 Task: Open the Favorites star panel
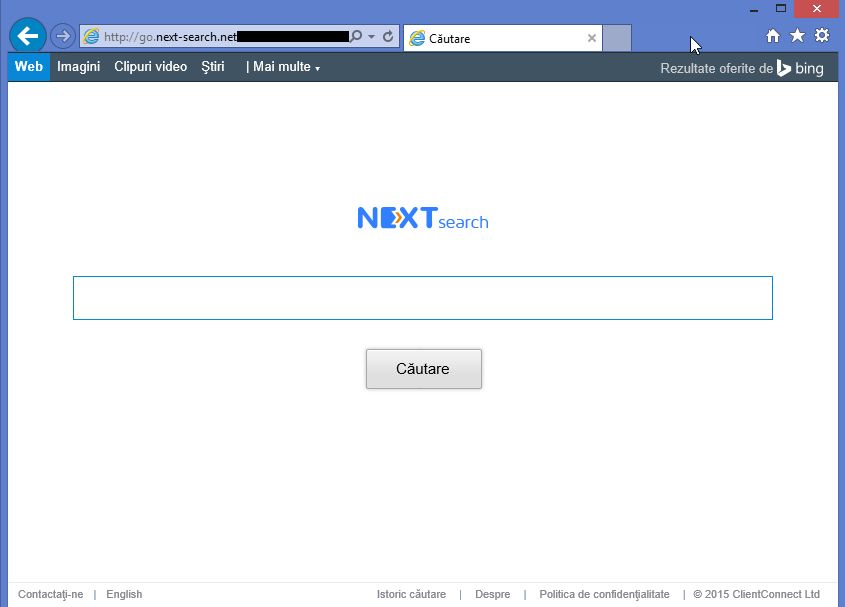[796, 35]
